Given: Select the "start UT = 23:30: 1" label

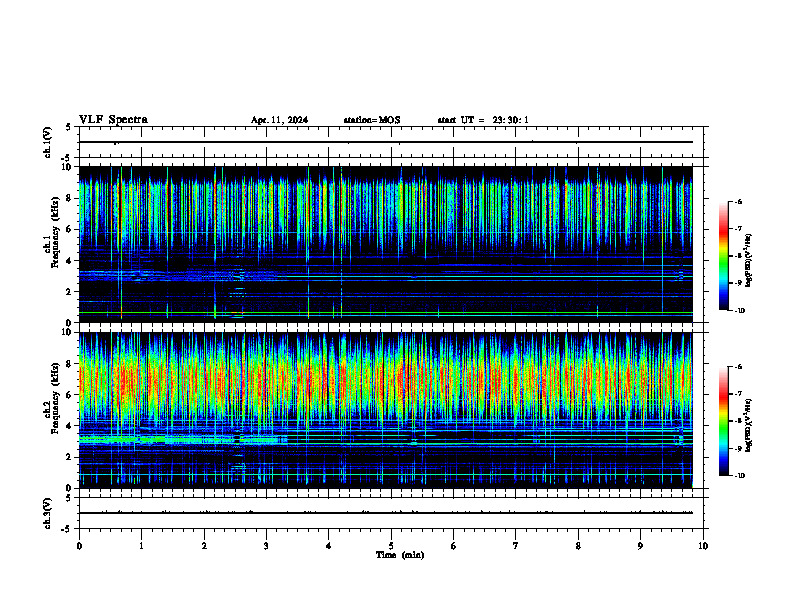Looking at the screenshot, I should pos(483,120).
